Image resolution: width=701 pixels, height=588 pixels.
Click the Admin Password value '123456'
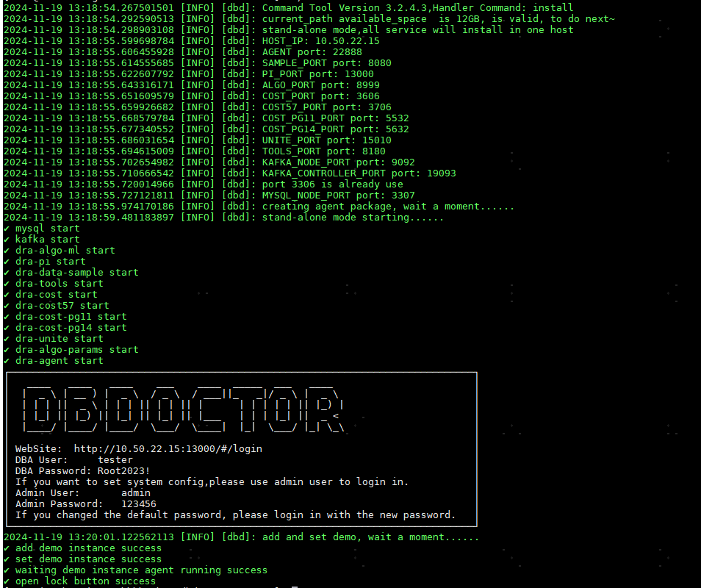point(139,504)
